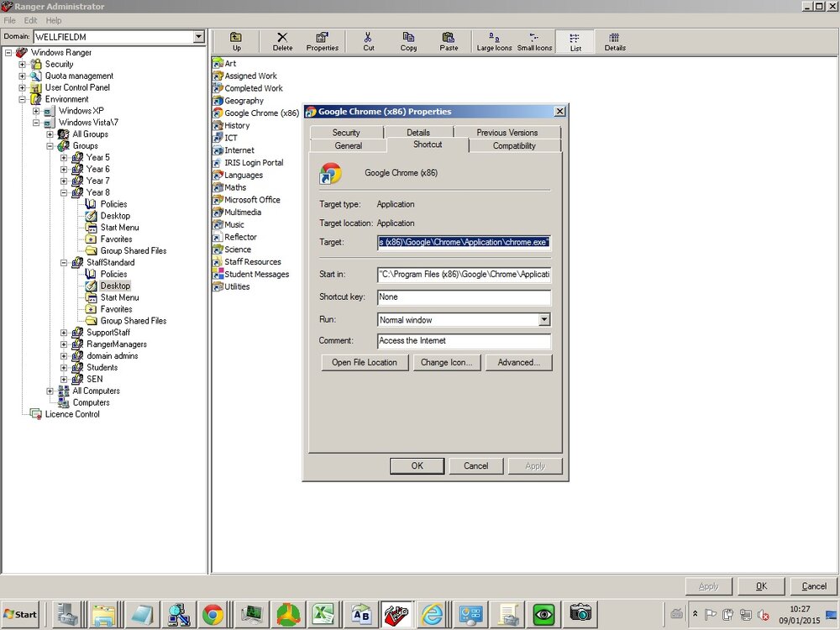Click Cancel in Ranger Administrator window

814,586
